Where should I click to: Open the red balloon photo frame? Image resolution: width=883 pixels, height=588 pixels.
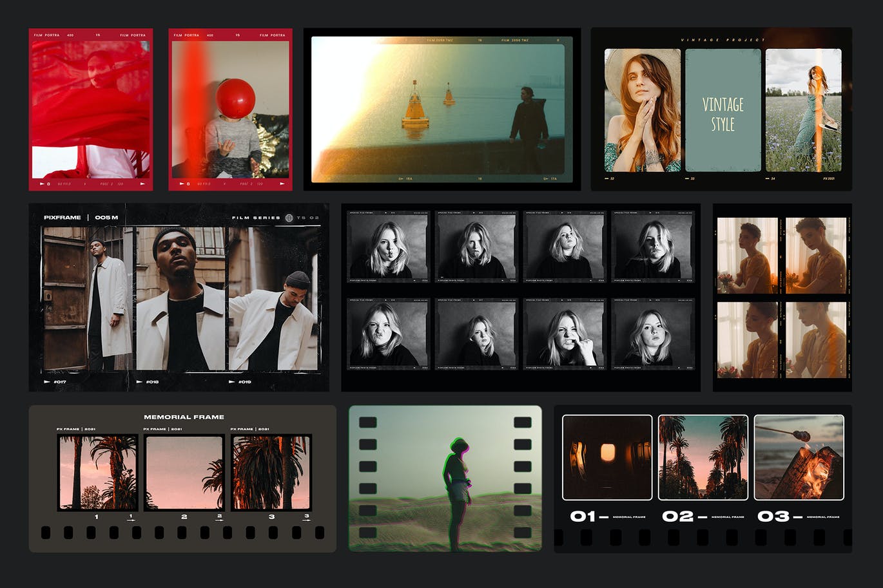coord(231,109)
